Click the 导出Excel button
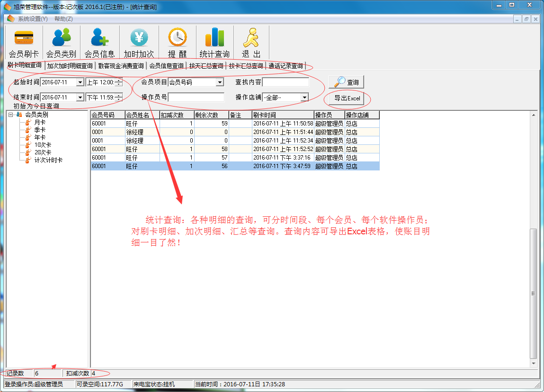The width and height of the screenshot is (544, 392). (346, 98)
